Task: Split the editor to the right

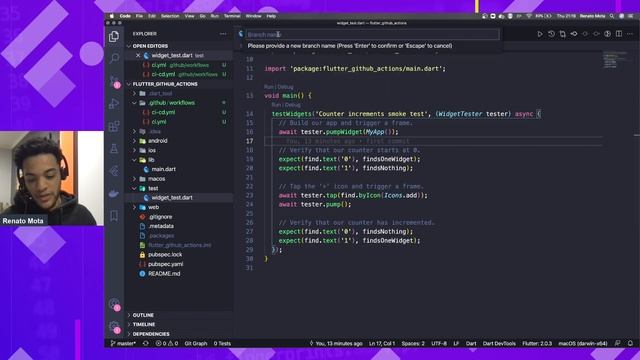Action: tap(619, 34)
